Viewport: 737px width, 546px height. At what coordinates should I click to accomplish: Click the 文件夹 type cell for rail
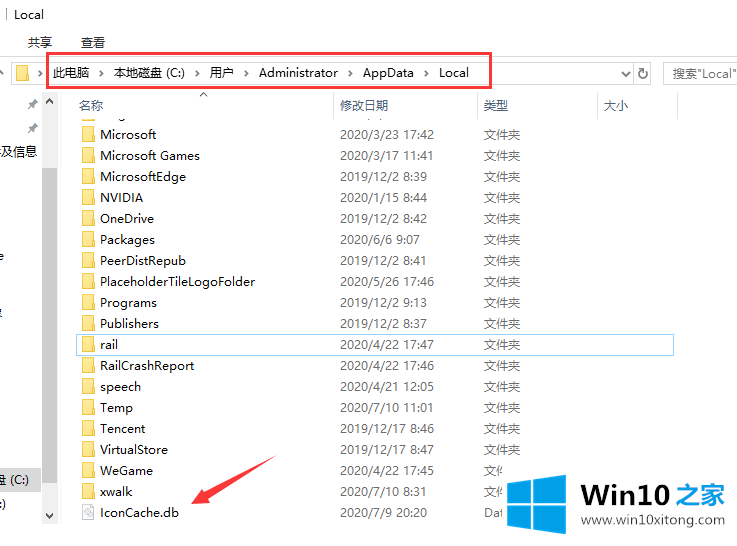coord(502,344)
